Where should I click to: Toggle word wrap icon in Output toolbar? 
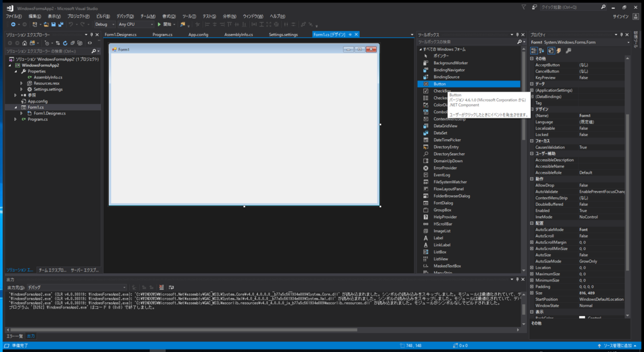pos(171,287)
